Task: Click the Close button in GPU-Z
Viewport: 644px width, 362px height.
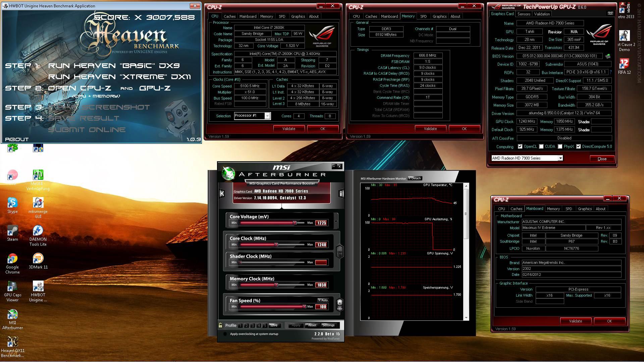Action: click(x=602, y=159)
